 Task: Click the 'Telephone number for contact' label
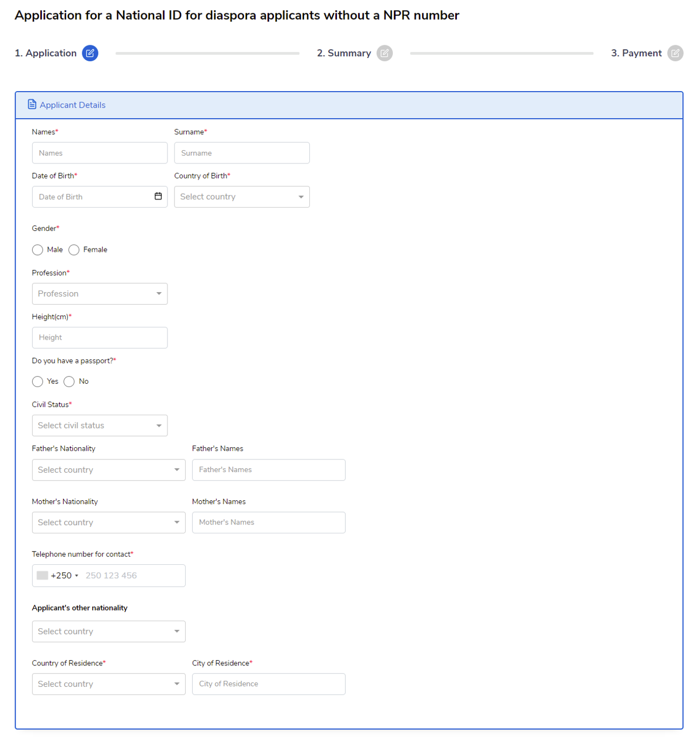pos(83,554)
